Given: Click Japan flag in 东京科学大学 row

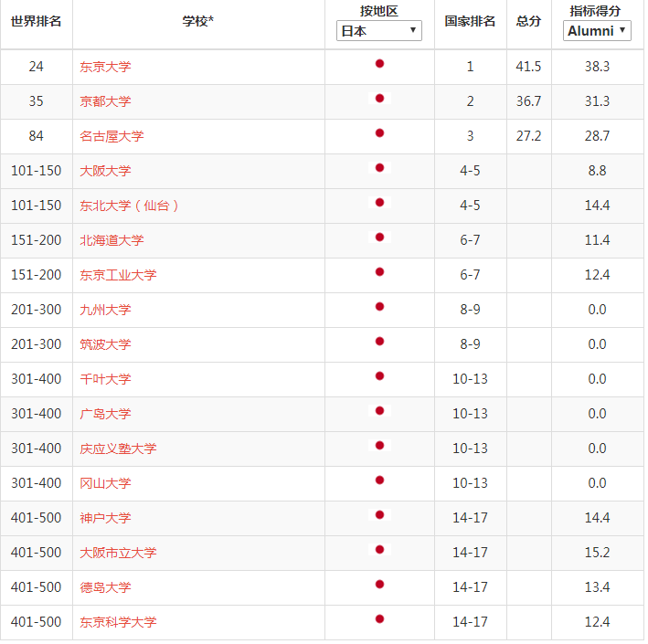Looking at the screenshot, I should (379, 618).
